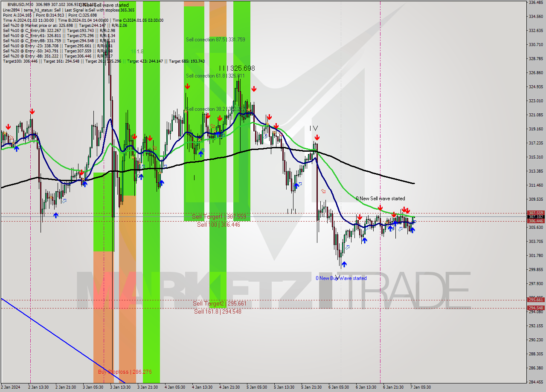Select the 'Sell 161.8 | 294.548' label
Screen dimensions: 546x392
pos(218,311)
